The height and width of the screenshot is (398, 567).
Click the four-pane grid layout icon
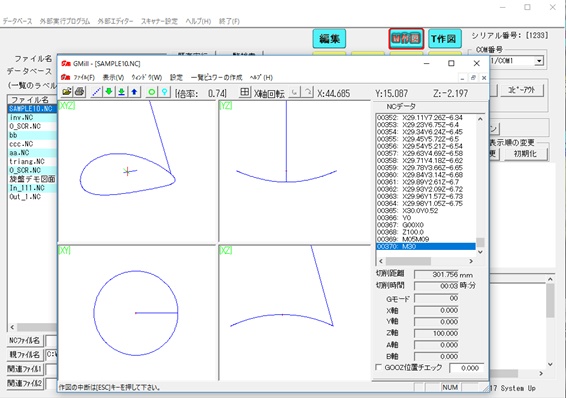(x=245, y=92)
